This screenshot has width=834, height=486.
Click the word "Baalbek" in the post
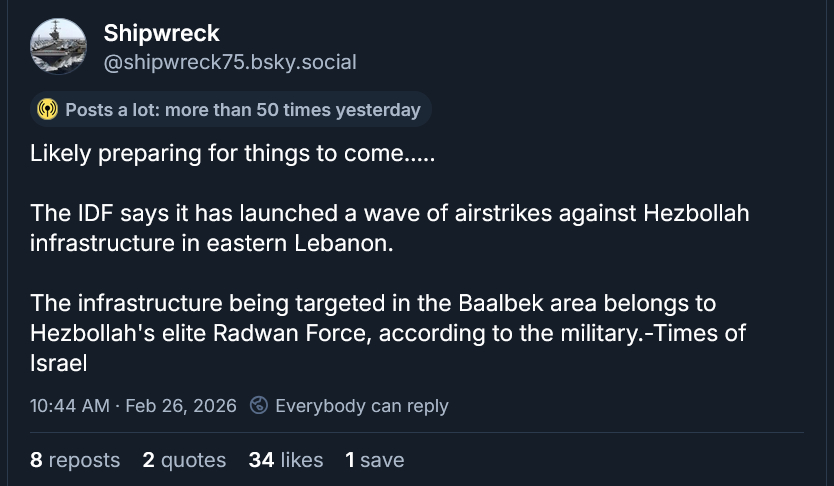(x=501, y=303)
